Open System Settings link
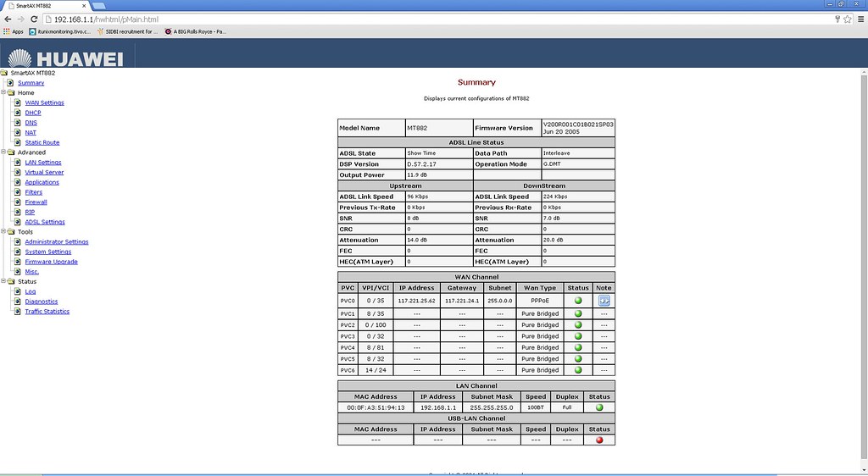Image resolution: width=868 pixels, height=476 pixels. tap(48, 252)
